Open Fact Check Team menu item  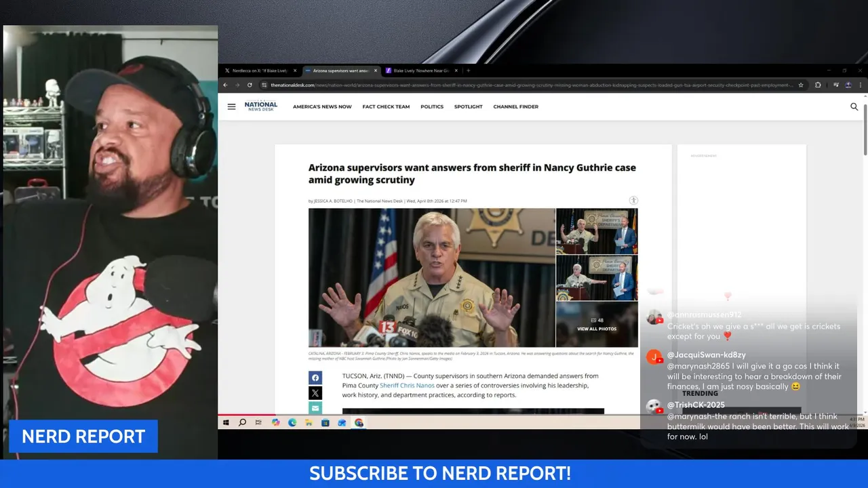point(386,106)
